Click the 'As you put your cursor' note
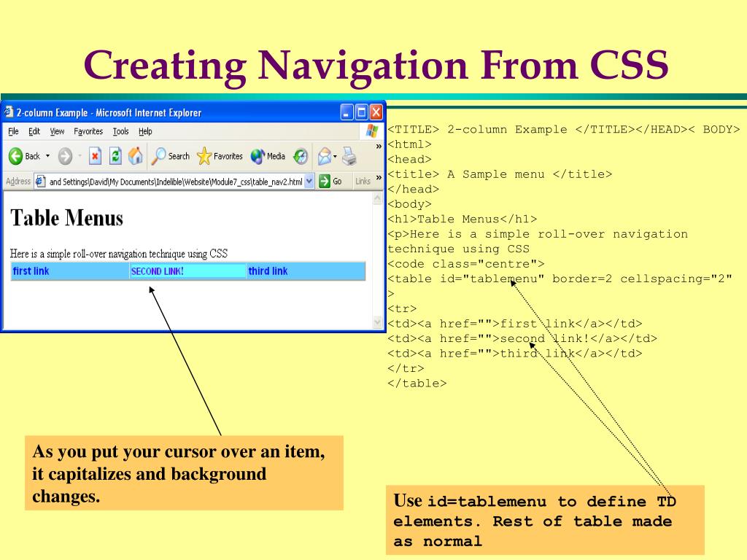747x560 pixels. point(184,472)
